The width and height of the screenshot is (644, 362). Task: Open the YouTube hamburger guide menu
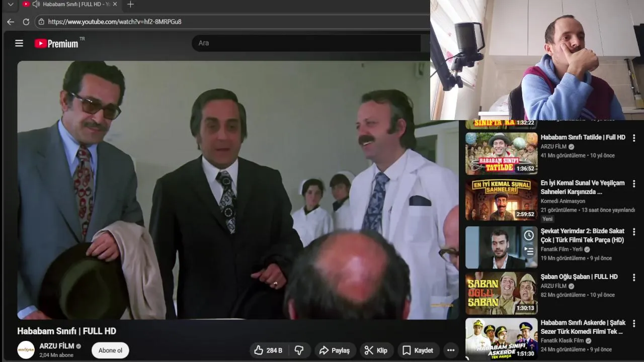[x=19, y=43]
